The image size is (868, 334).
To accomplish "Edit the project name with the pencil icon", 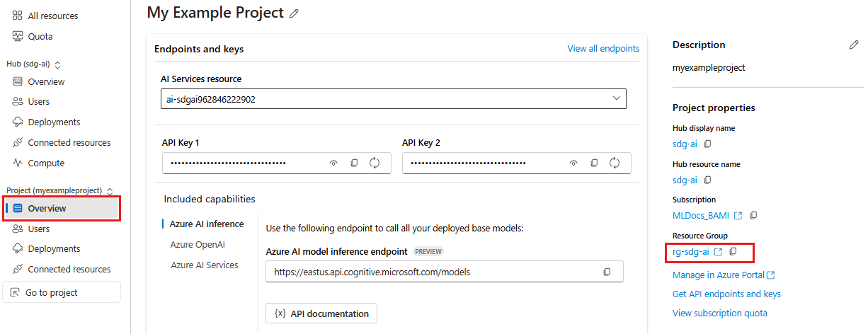I will click(294, 13).
